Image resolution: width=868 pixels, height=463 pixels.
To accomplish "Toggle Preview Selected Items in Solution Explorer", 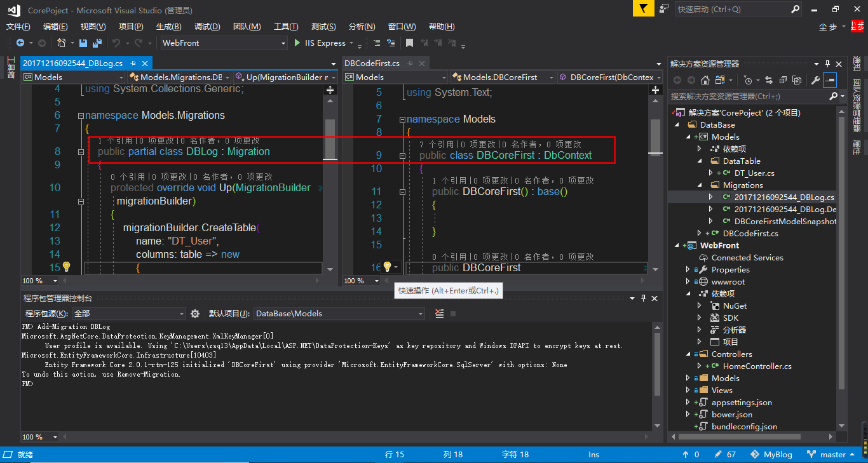I will click(830, 80).
